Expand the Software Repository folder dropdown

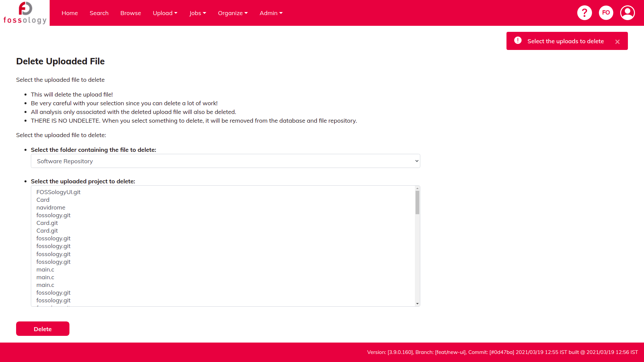(225, 161)
